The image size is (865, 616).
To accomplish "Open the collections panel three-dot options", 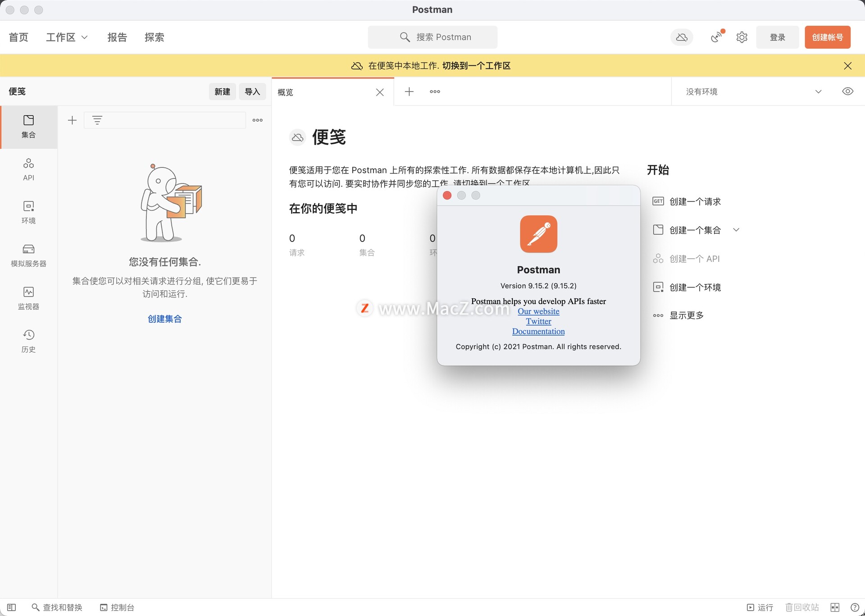I will coord(258,120).
